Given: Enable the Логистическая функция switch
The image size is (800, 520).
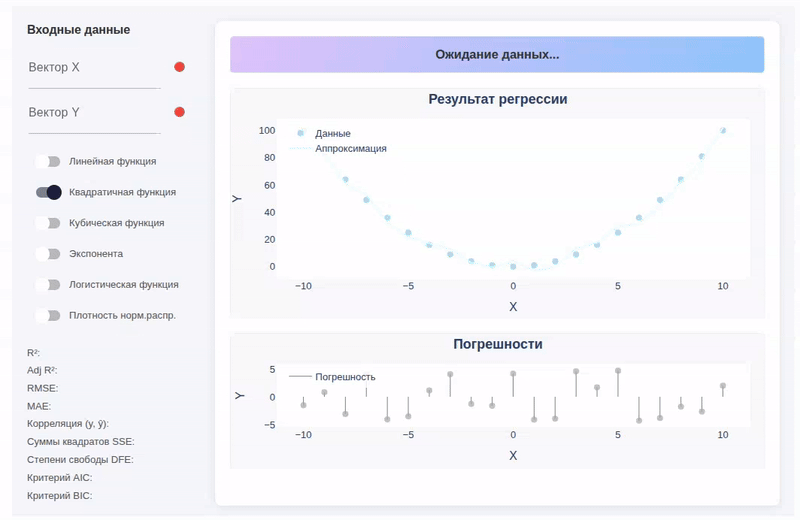Looking at the screenshot, I should (48, 285).
